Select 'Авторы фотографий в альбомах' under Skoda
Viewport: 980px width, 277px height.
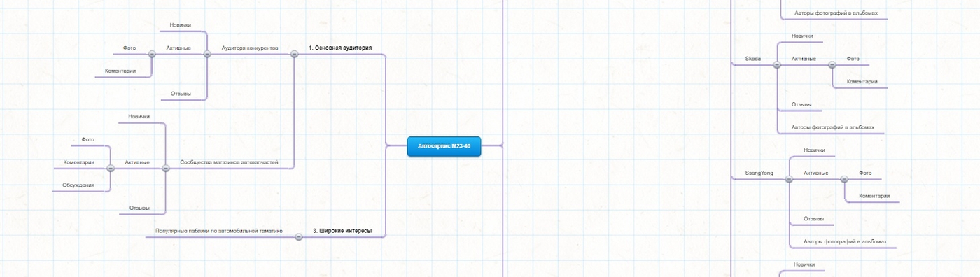[x=838, y=127]
